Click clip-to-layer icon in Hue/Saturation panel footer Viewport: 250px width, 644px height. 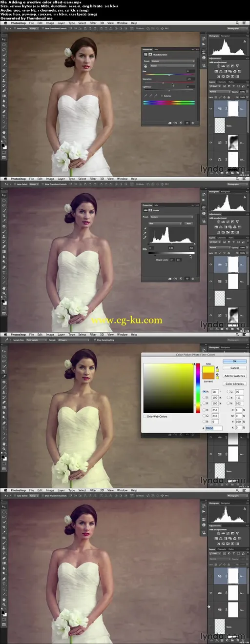point(169,123)
